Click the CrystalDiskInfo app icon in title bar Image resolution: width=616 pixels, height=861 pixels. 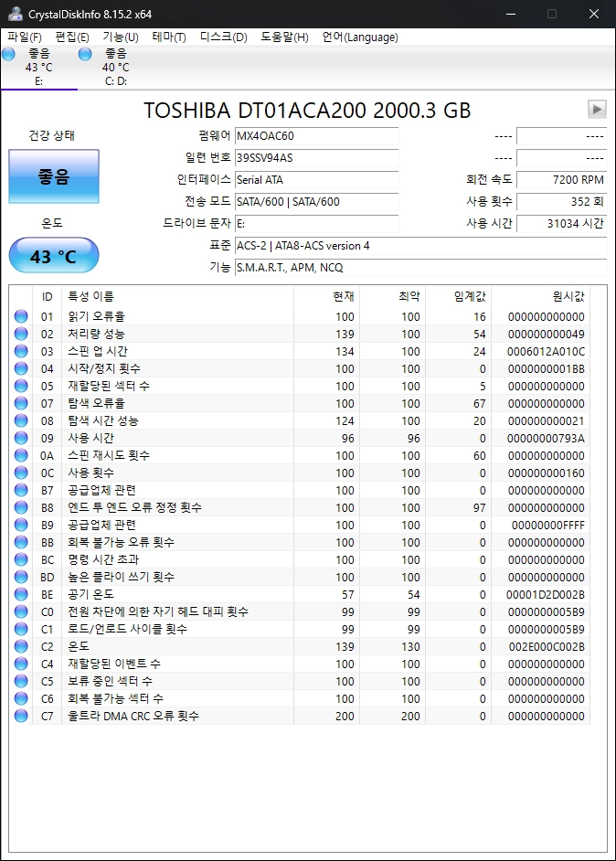tap(16, 14)
